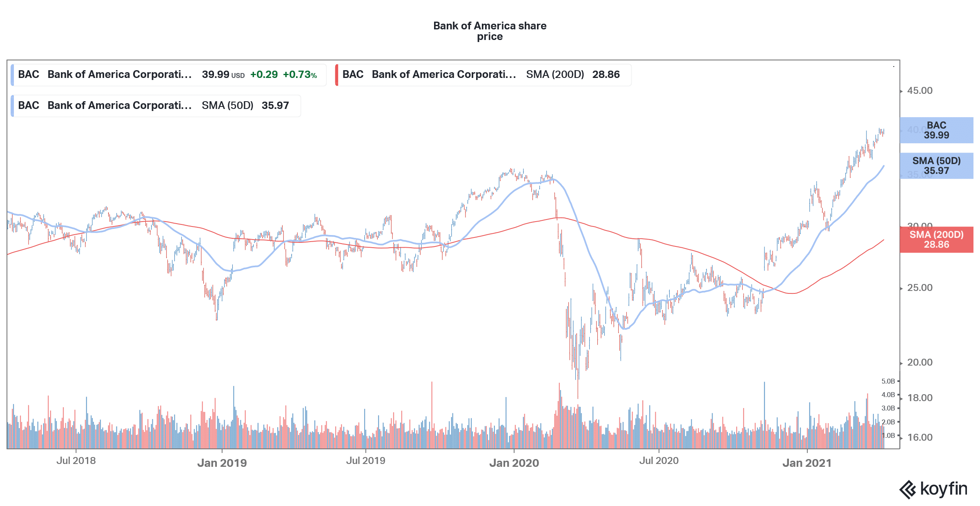Click the BAC 39.99 price axis tag

[936, 130]
